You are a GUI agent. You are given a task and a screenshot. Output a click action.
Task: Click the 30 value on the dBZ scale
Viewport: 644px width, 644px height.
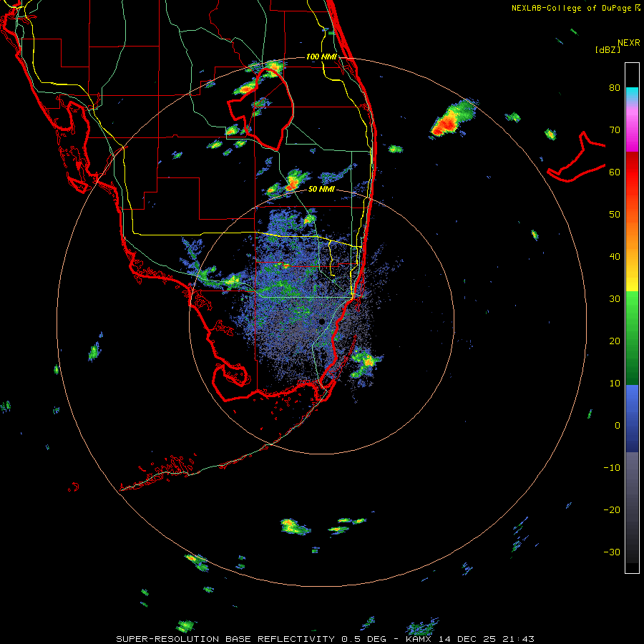coord(615,299)
